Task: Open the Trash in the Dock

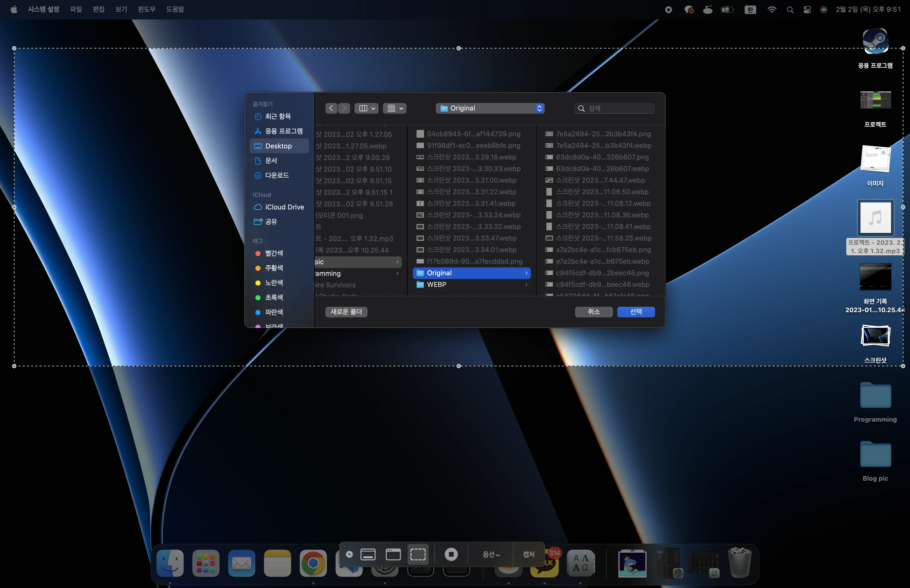Action: point(740,562)
